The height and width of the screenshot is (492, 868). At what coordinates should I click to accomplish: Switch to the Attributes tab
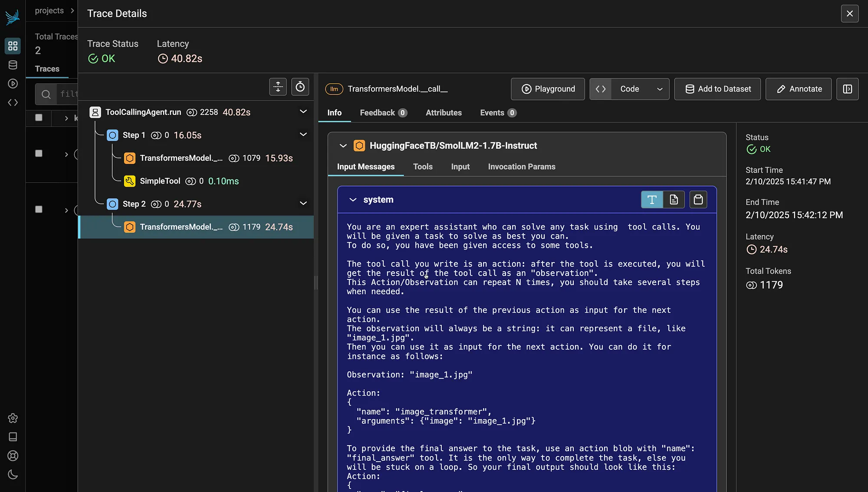click(444, 113)
